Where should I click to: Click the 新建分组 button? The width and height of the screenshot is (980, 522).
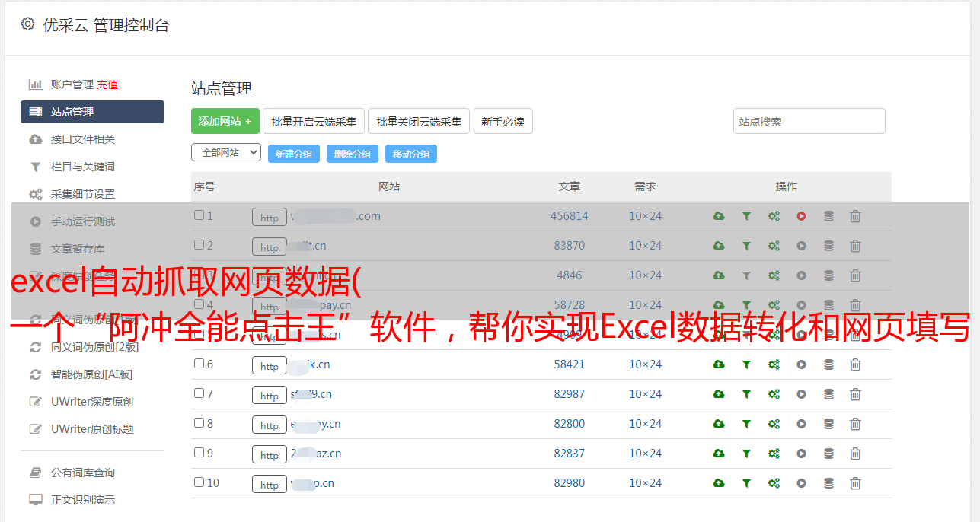[294, 154]
